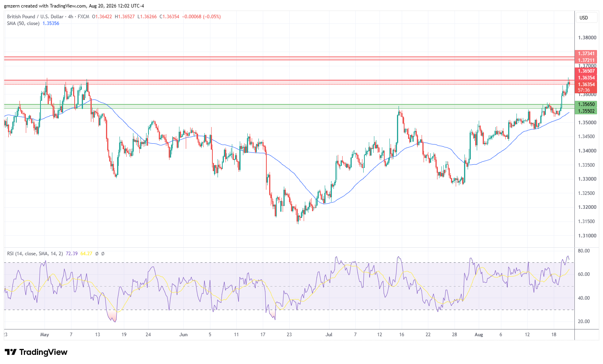Click the 80.00 RSI axis label

click(584, 251)
